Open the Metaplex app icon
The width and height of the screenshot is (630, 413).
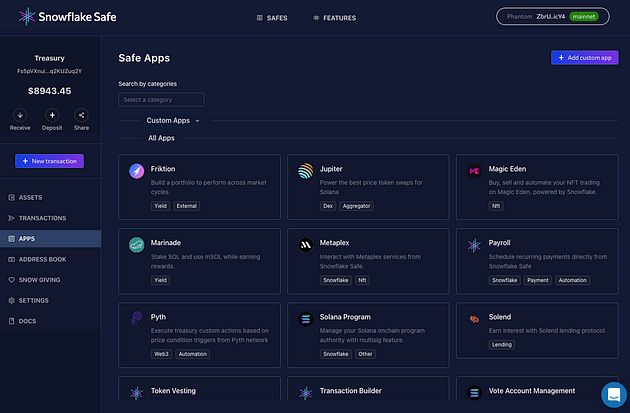tap(306, 245)
